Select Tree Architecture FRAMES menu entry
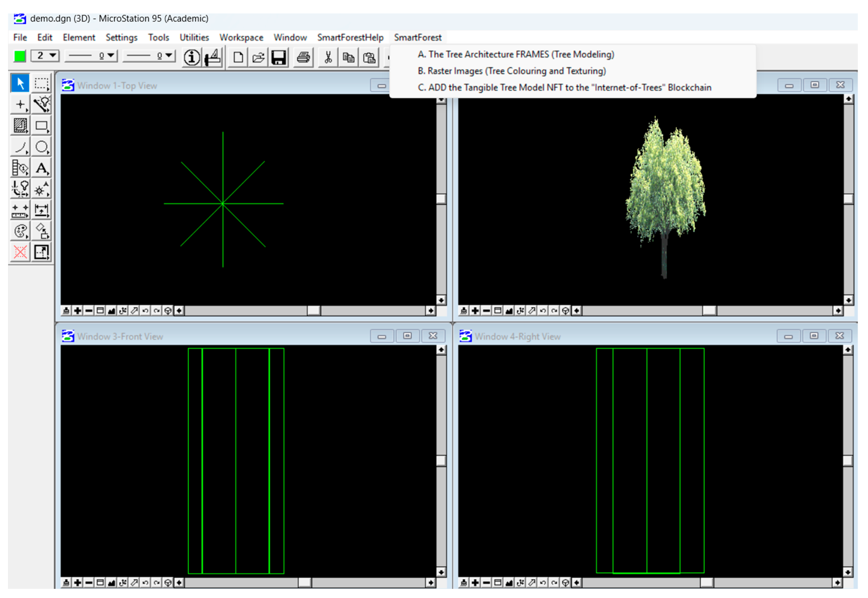This screenshot has width=868, height=598. [516, 54]
